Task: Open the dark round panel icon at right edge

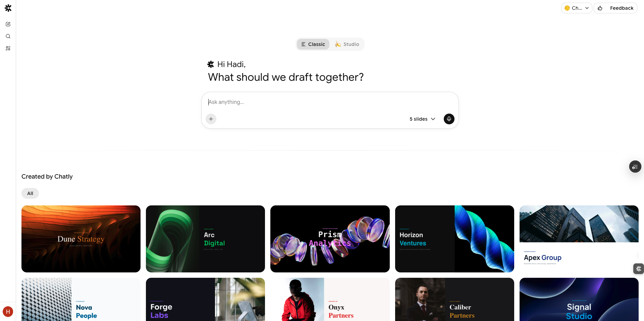Action: pyautogui.click(x=635, y=167)
